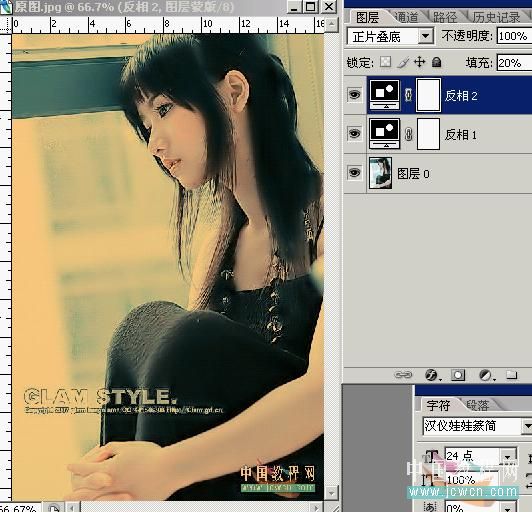Edit the 填充 fill value field
Screen dimensions: 532x512
(x=514, y=63)
